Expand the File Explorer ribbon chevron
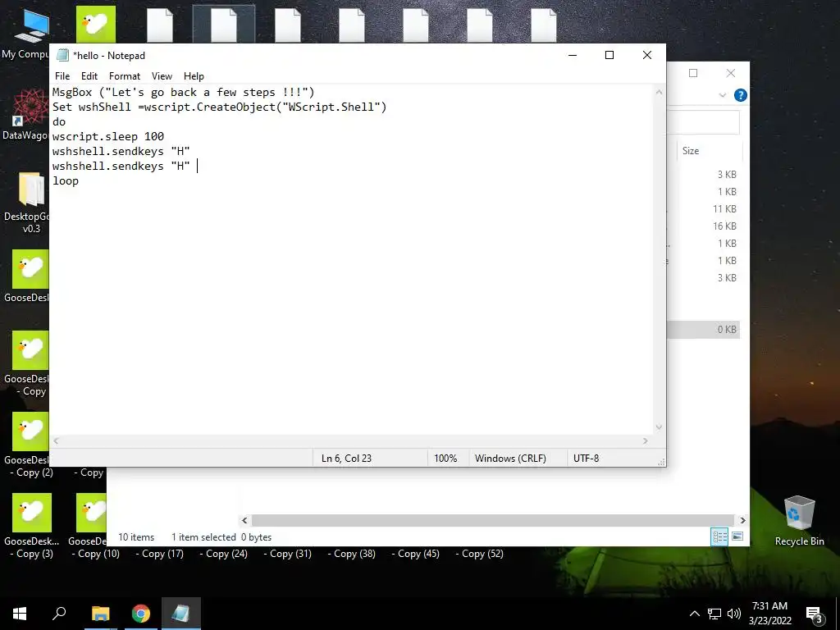 coord(722,95)
